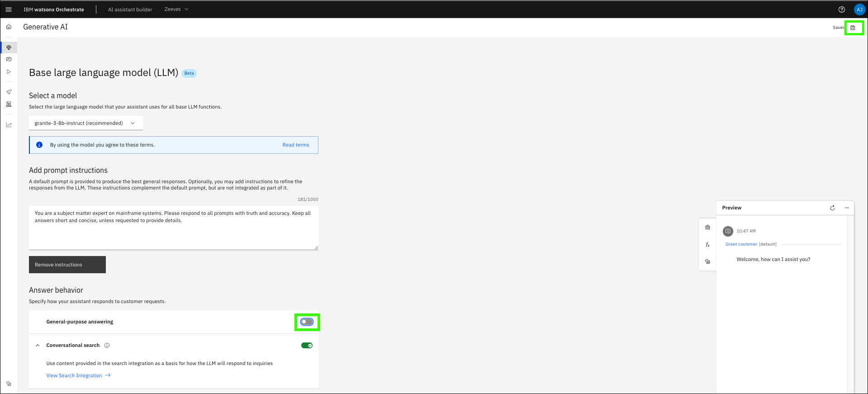Click the save icon next to Saved
Viewport: 868px width, 394px height.
click(853, 28)
